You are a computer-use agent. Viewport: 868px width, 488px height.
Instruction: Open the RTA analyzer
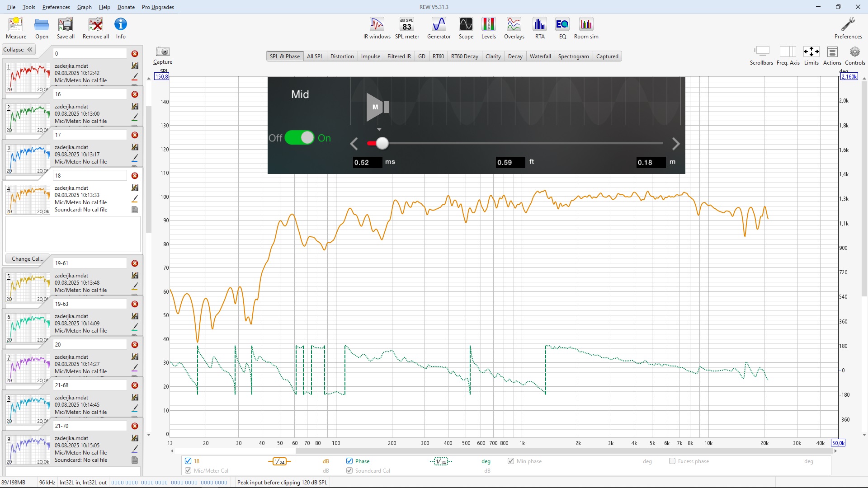[x=539, y=28]
